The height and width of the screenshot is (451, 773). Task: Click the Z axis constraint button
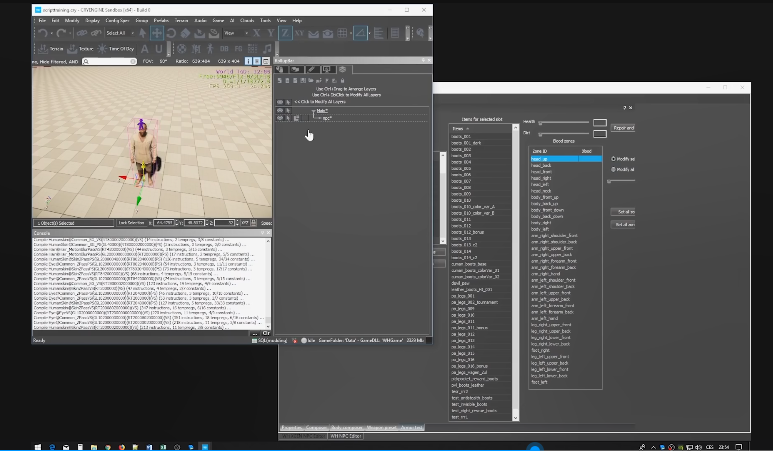point(285,33)
